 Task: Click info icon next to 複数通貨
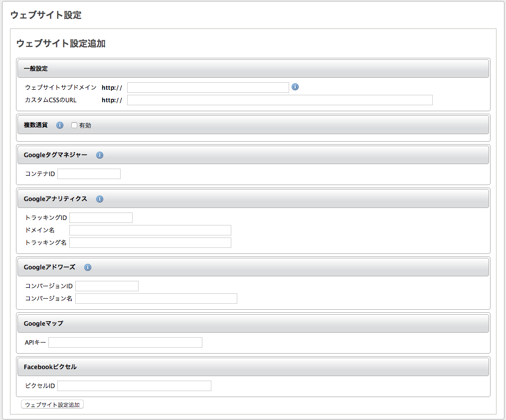click(x=60, y=125)
